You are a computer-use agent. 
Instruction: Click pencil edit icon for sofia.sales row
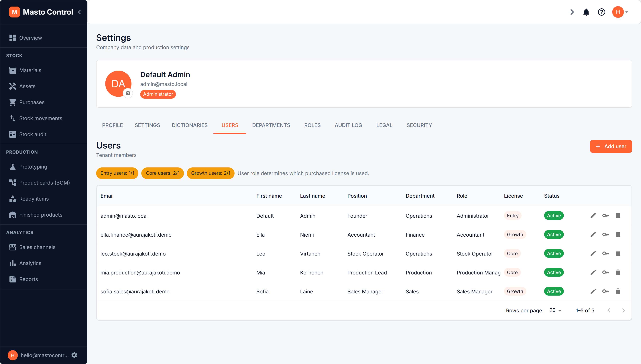pyautogui.click(x=593, y=291)
